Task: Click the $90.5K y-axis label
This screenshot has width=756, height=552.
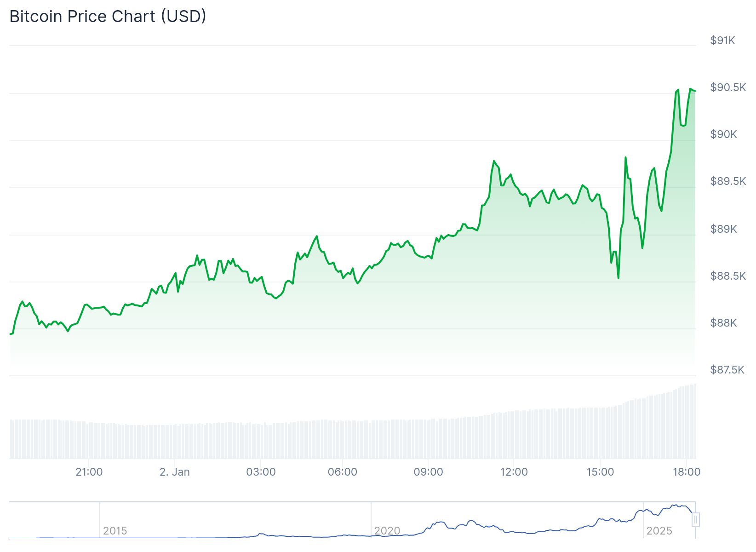Action: [x=727, y=87]
